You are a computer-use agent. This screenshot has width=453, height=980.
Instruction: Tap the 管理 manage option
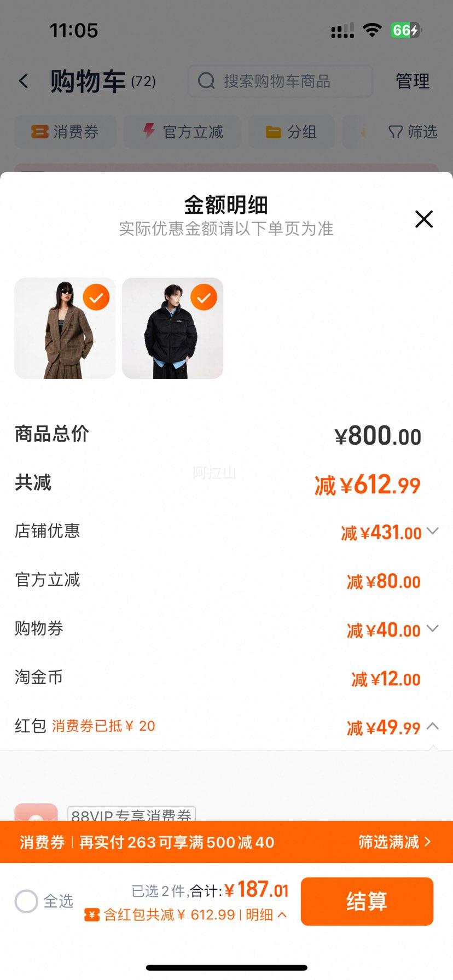(x=413, y=81)
